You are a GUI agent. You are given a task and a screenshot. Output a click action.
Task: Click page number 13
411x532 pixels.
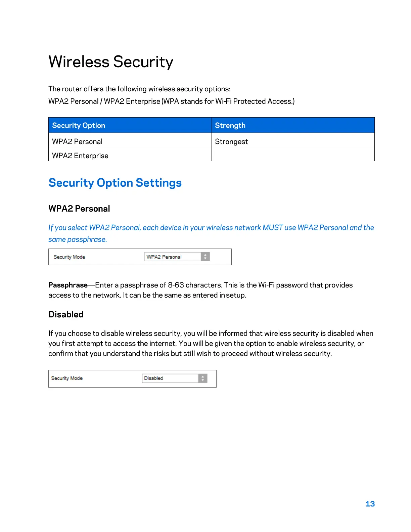click(370, 504)
